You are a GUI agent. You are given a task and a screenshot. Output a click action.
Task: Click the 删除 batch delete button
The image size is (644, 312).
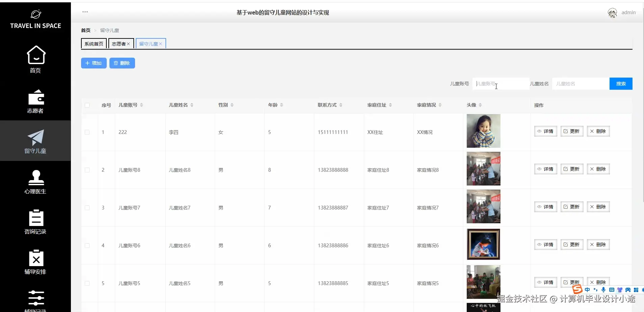[x=122, y=63]
